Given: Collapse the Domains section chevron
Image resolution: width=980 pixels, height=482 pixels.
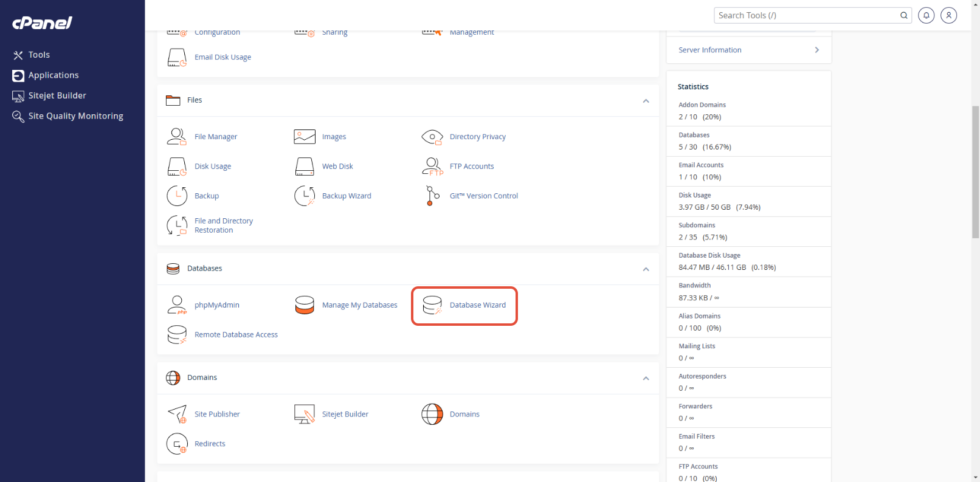Looking at the screenshot, I should (646, 379).
